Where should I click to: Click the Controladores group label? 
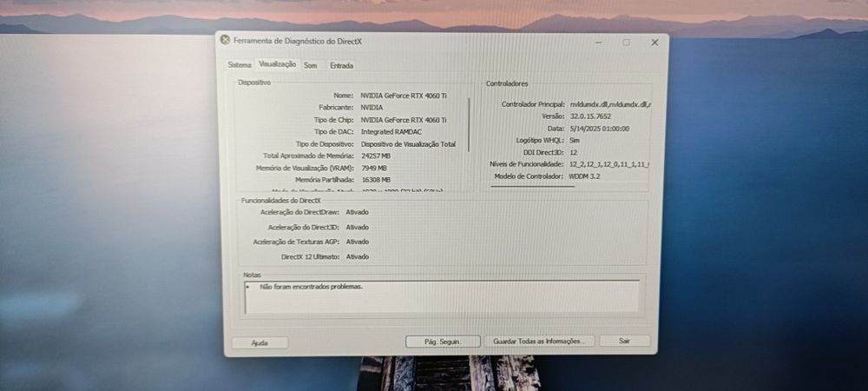click(x=507, y=83)
